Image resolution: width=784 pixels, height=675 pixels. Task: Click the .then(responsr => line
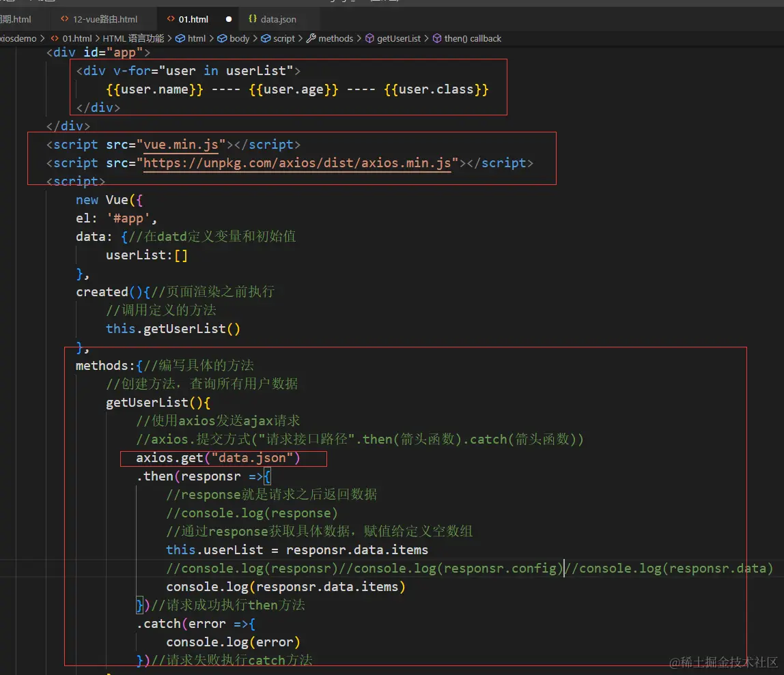point(204,476)
